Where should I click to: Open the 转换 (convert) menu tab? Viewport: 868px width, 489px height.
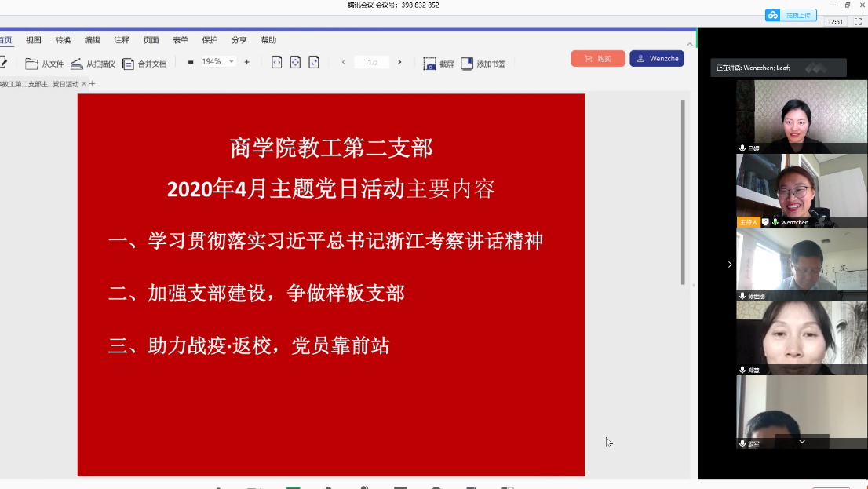tap(63, 40)
